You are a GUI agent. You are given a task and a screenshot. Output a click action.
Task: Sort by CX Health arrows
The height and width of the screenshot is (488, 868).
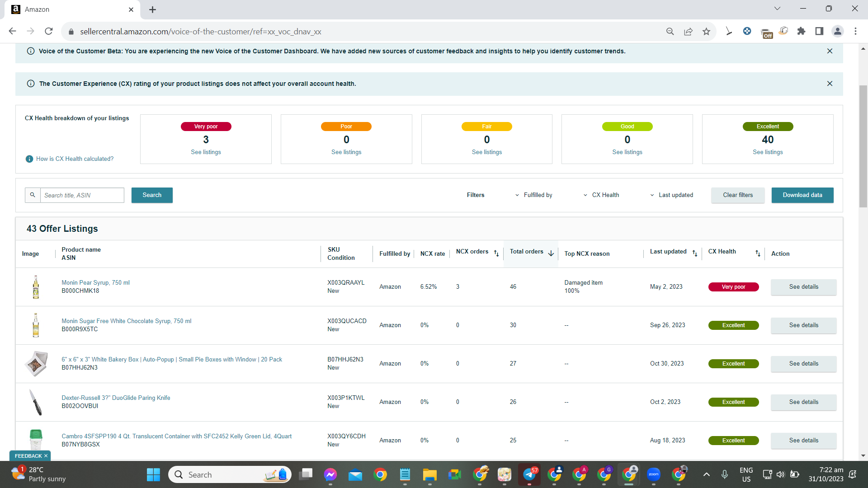(x=758, y=253)
